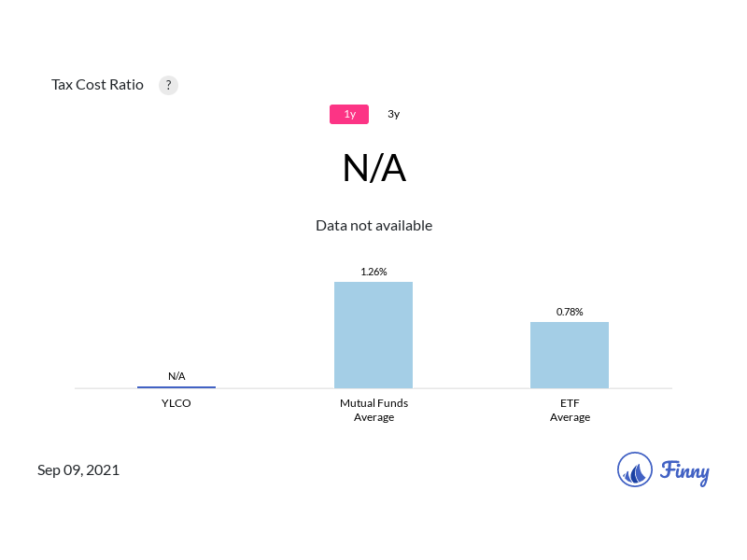Click the ETF Average bar
The width and height of the screenshot is (747, 560).
[x=570, y=355]
